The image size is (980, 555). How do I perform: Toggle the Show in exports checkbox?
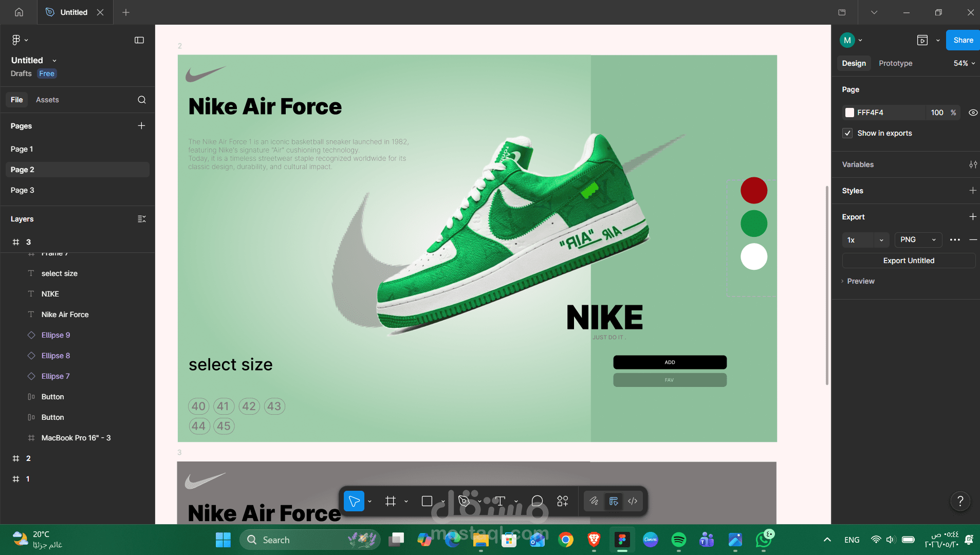(847, 133)
